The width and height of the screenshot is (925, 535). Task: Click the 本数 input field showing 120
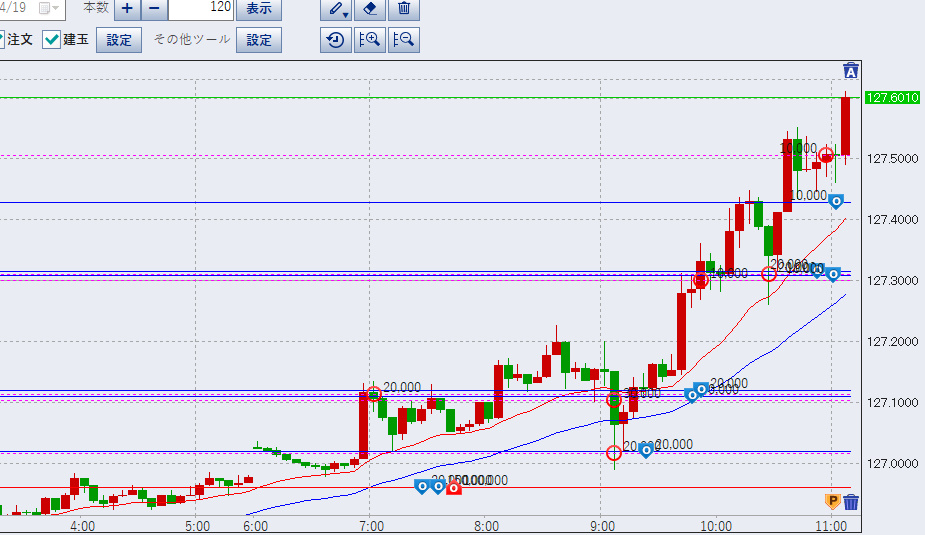pos(200,9)
